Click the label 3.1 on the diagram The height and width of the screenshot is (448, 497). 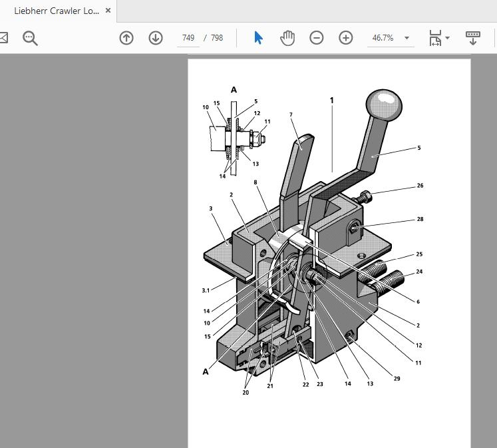pos(206,290)
